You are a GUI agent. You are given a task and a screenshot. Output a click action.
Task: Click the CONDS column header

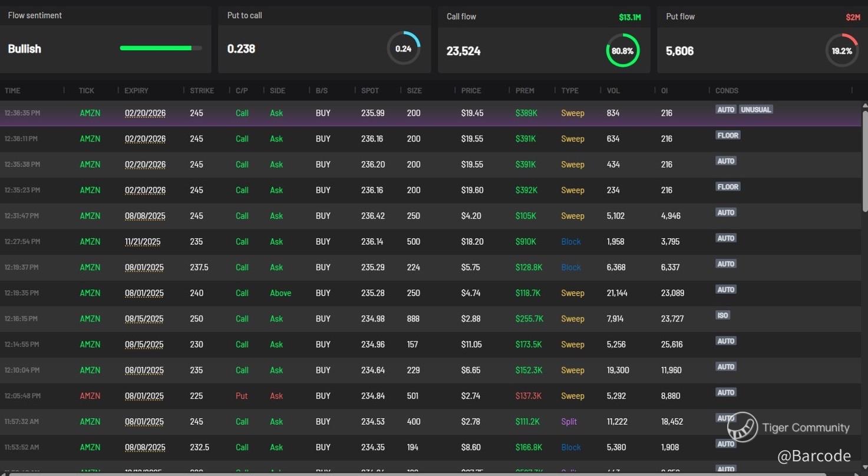click(x=727, y=91)
